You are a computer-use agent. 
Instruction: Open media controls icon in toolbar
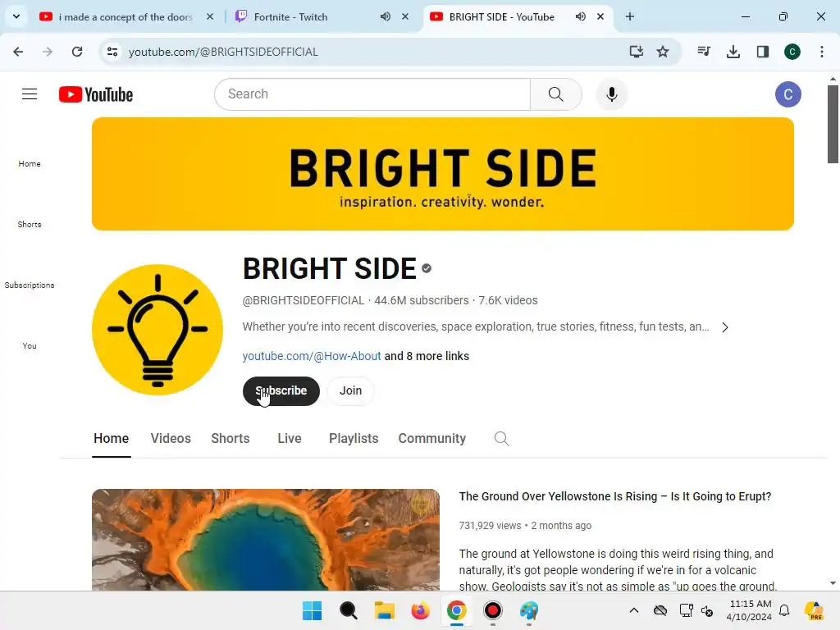click(x=703, y=52)
